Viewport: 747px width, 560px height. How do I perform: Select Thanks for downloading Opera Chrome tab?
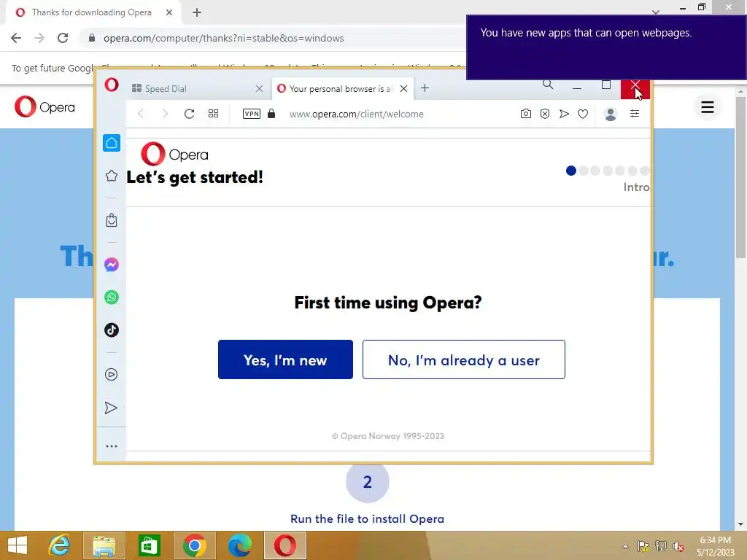[91, 12]
